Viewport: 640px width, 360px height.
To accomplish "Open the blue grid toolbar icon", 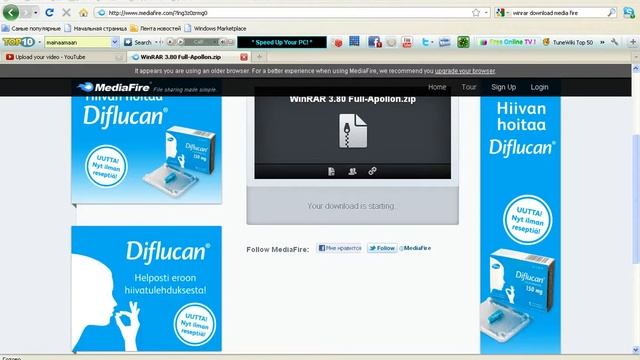I will (354, 41).
